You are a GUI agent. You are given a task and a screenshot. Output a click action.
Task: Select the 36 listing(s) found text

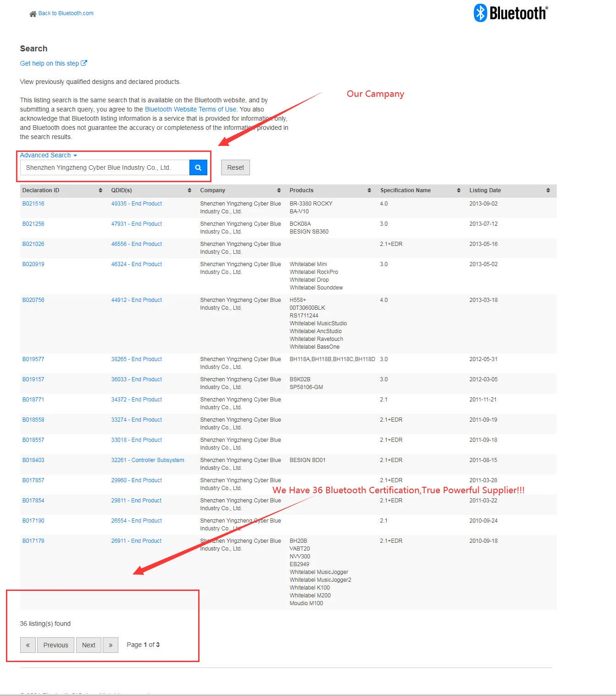pos(45,624)
